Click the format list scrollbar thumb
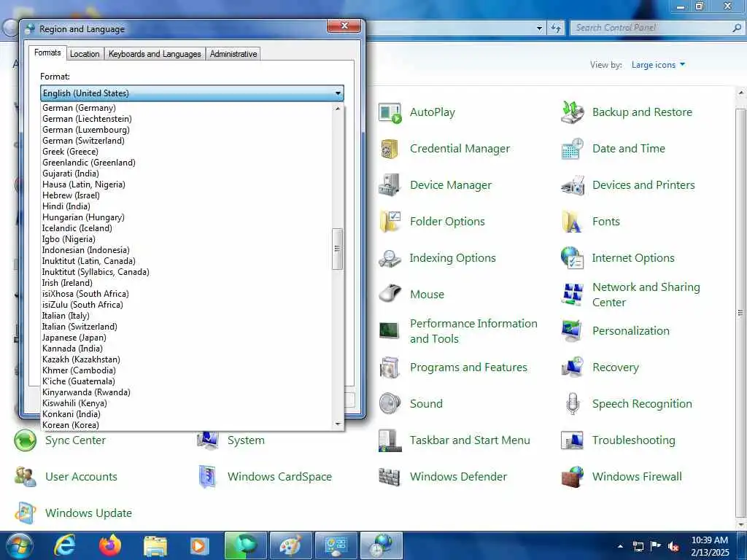This screenshot has height=560, width=747. click(x=337, y=249)
